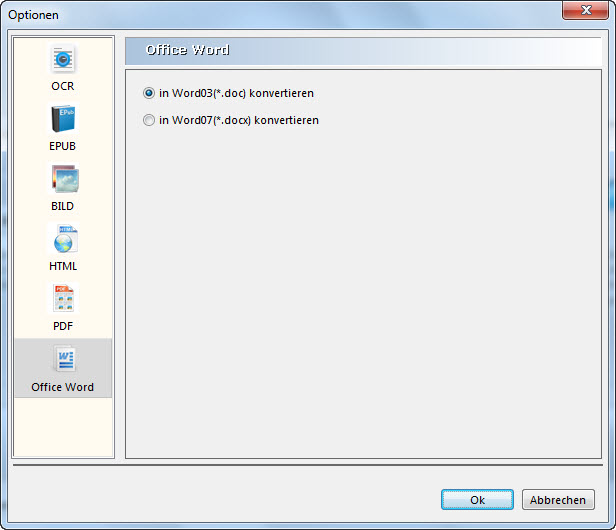Click the 'in Word03(*.doc) konvertieren' text

point(236,93)
